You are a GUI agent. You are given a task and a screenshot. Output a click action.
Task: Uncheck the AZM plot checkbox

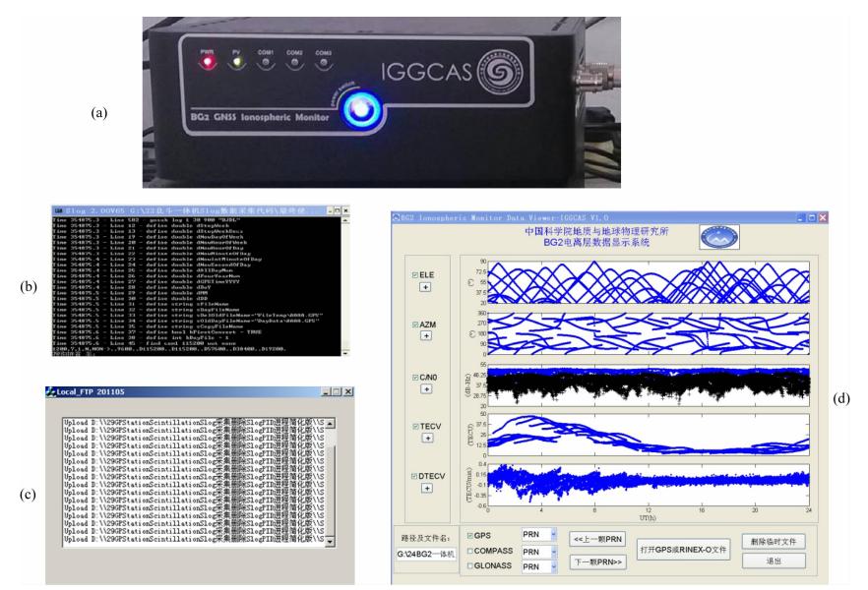tap(415, 324)
